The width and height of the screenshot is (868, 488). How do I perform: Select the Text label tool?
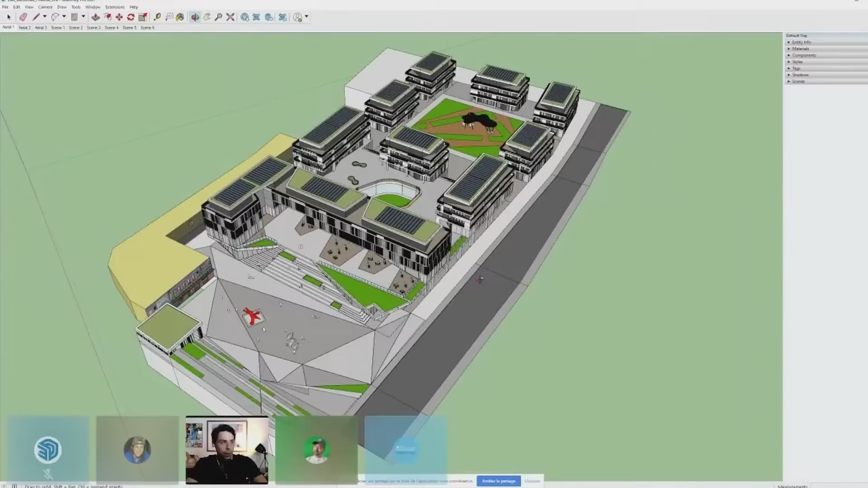pos(169,17)
